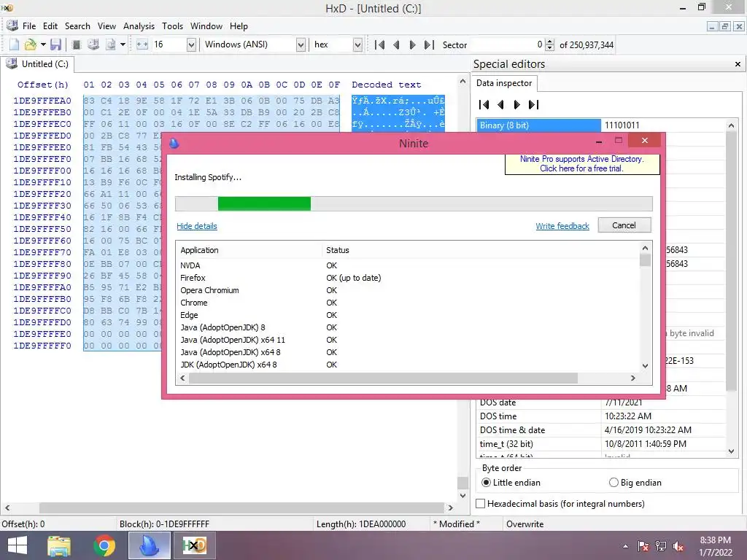The height and width of the screenshot is (560, 747).
Task: Open File Explorer from the taskbar
Action: pyautogui.click(x=59, y=545)
